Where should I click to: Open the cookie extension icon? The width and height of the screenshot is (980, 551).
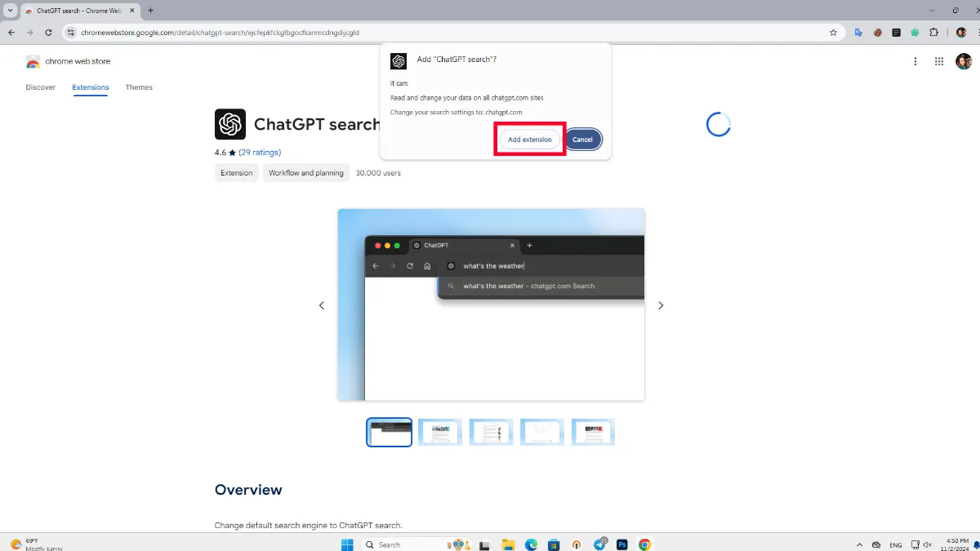pos(878,33)
